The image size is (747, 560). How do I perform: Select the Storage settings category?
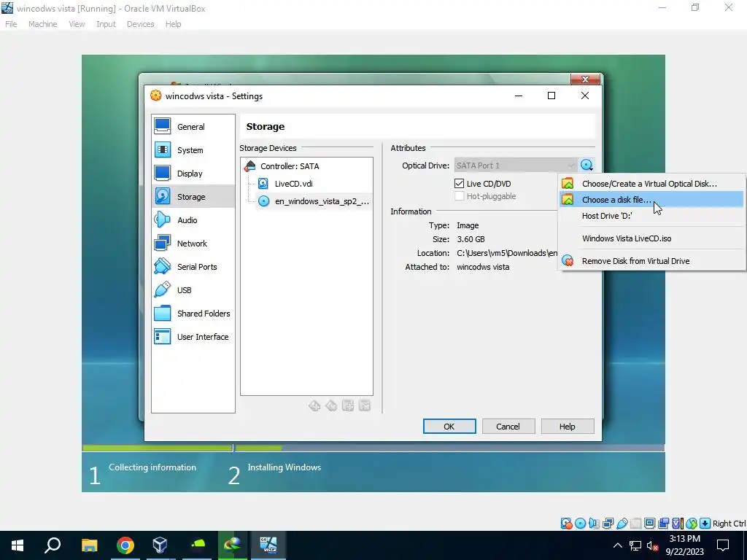[x=193, y=197]
